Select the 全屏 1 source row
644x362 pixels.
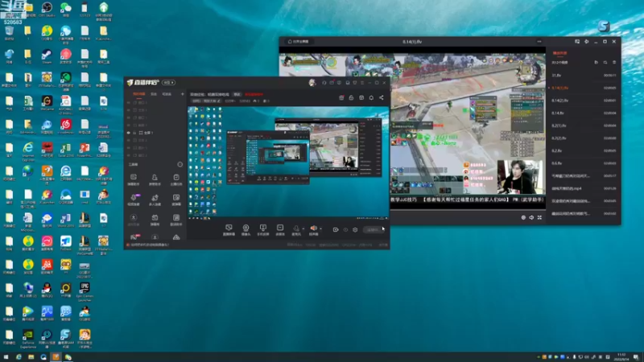point(155,133)
